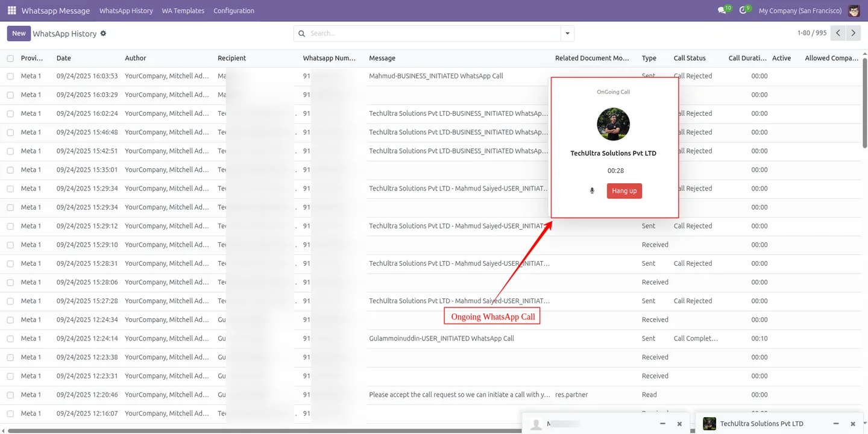
Task: Hang up the ongoing call
Action: click(x=624, y=191)
